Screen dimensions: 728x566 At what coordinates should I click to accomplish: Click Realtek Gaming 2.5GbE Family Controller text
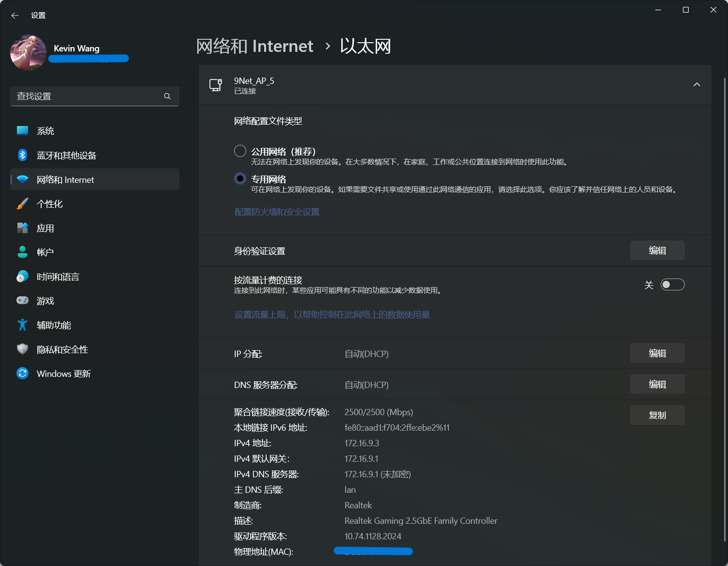point(421,521)
